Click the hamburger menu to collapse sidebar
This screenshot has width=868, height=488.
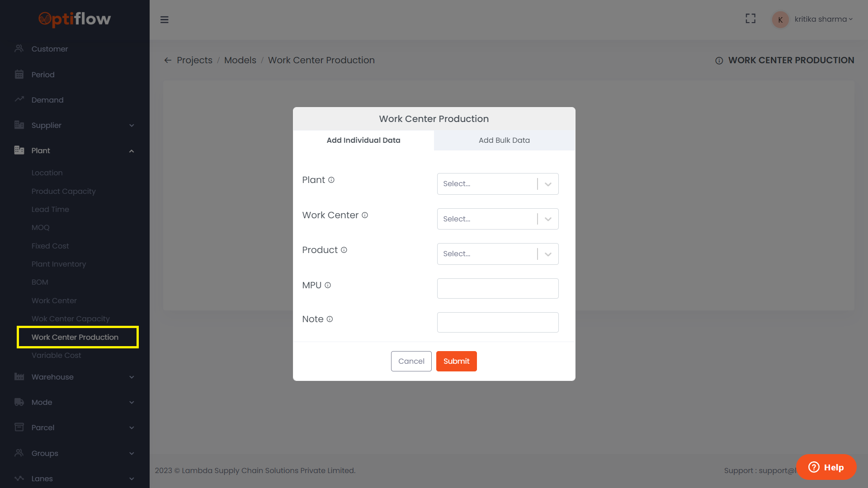165,19
